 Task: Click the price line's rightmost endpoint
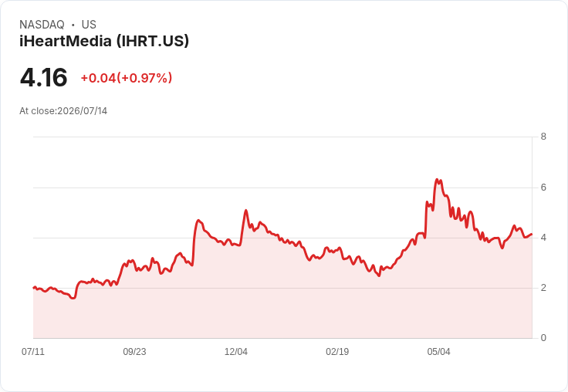[532, 235]
